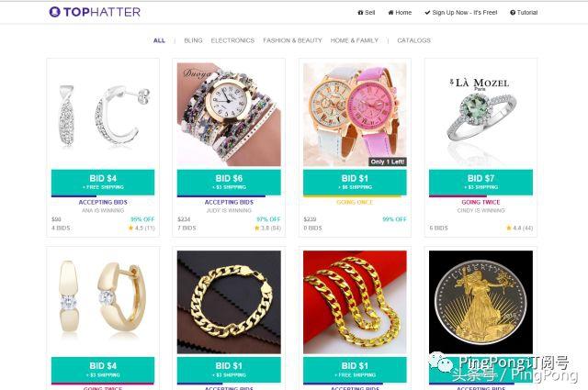Select HOME & FAMILY category

point(355,40)
